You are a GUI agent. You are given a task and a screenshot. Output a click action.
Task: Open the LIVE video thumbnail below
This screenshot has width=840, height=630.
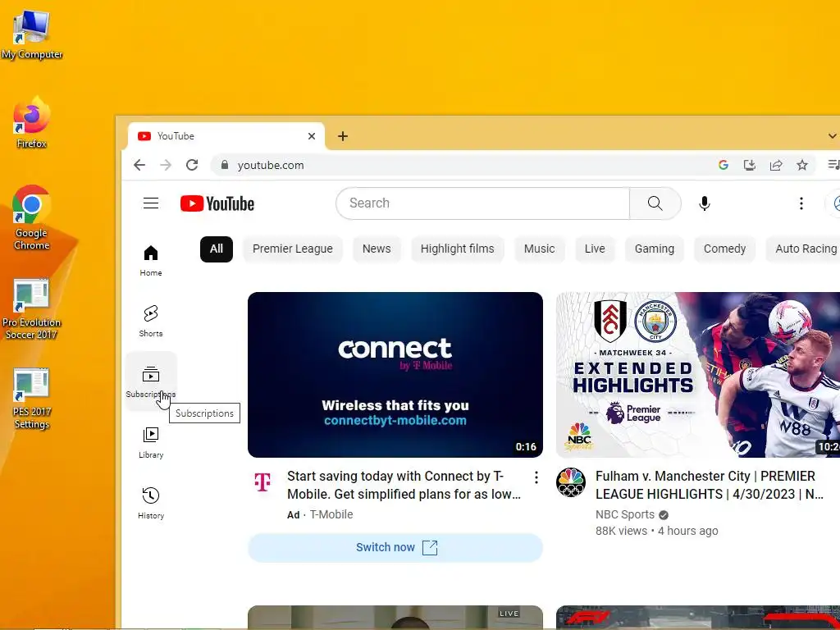click(x=395, y=618)
